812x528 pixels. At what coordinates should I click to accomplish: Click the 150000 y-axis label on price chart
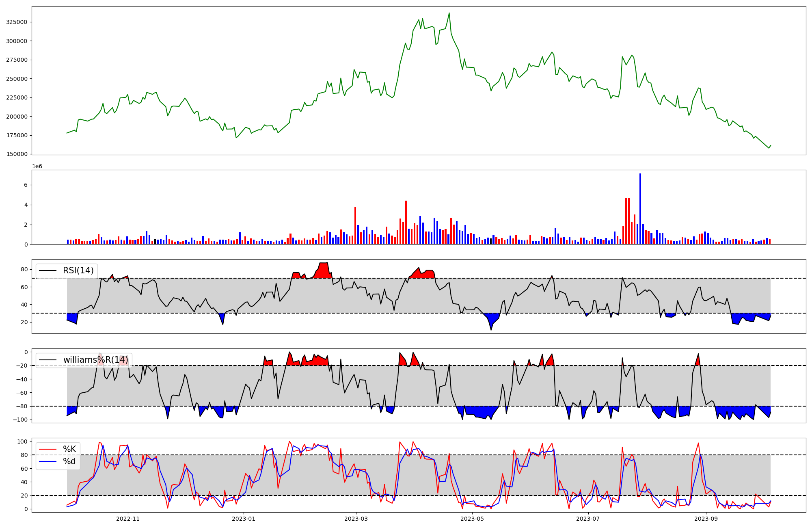coord(17,154)
